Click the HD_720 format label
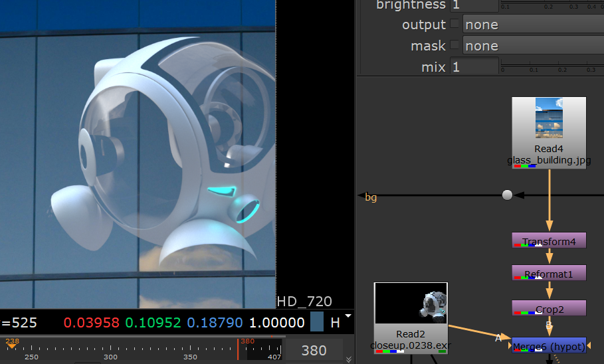The height and width of the screenshot is (364, 604). click(x=304, y=301)
